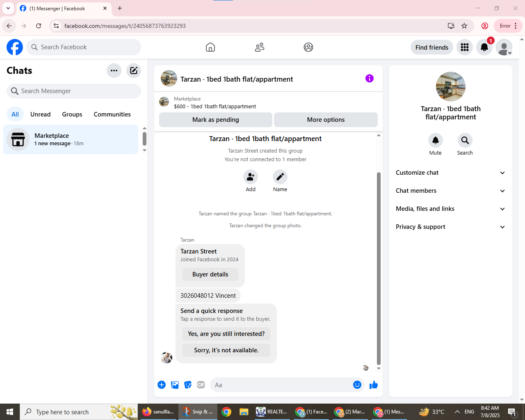
Task: Click Type here to search taskbar box
Action: pos(79,412)
